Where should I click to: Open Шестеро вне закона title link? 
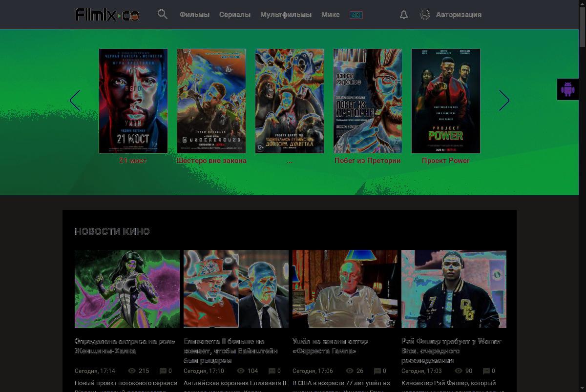click(211, 161)
